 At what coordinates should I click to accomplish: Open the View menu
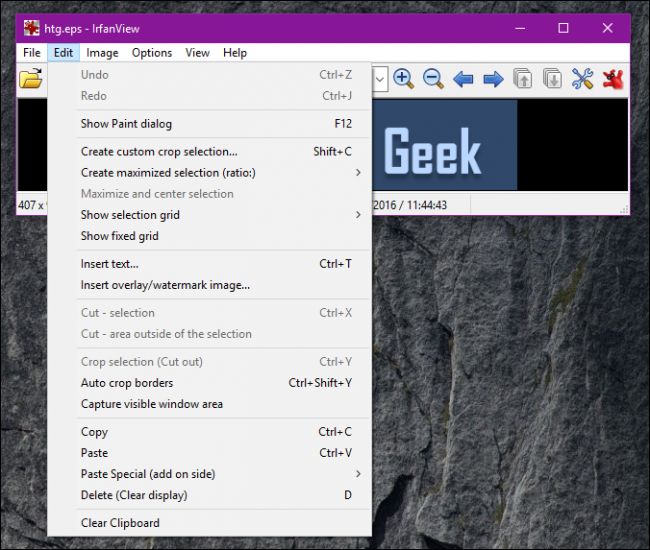pos(197,53)
